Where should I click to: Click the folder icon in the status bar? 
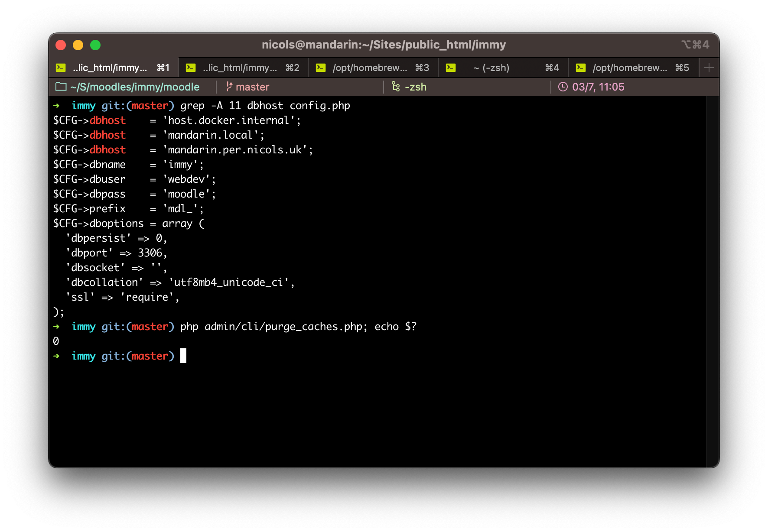point(61,87)
